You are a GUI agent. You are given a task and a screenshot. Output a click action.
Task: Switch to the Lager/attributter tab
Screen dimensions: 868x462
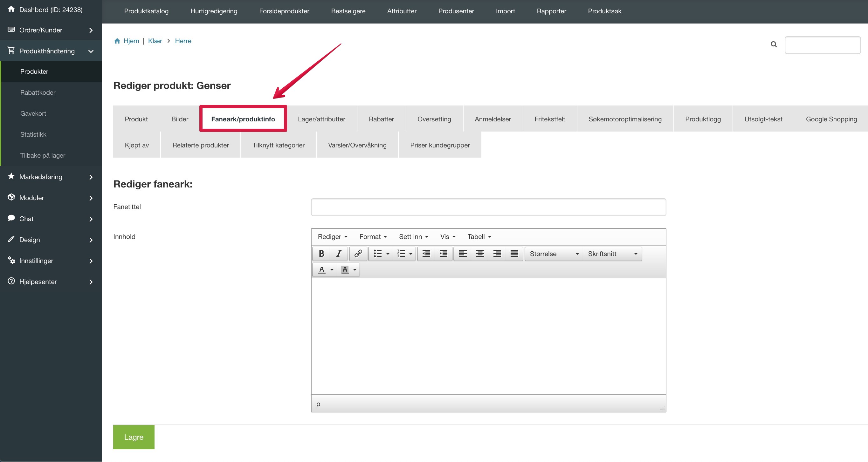tap(321, 119)
